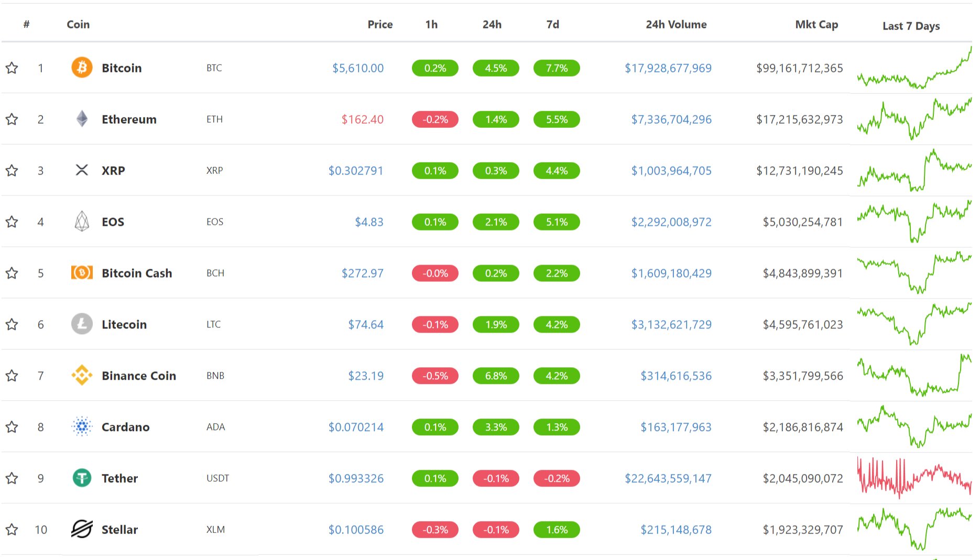This screenshot has width=980, height=560.
Task: Sort by the # rank column header
Action: (x=26, y=24)
